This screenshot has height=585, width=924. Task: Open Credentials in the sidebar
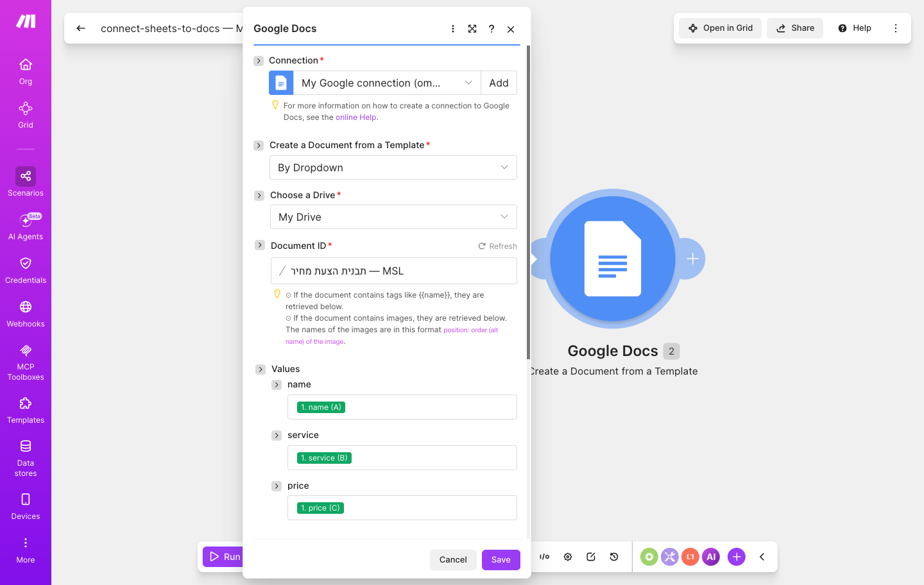tap(26, 270)
